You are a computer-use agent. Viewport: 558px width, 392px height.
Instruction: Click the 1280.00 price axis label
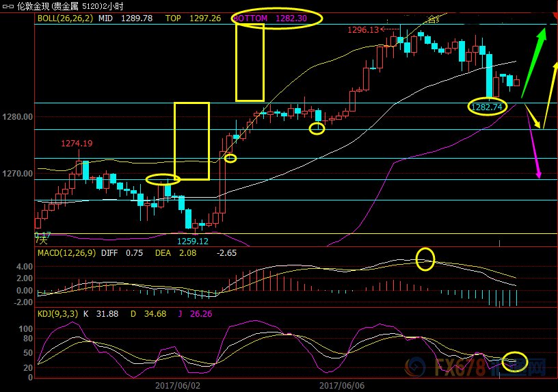[17, 117]
